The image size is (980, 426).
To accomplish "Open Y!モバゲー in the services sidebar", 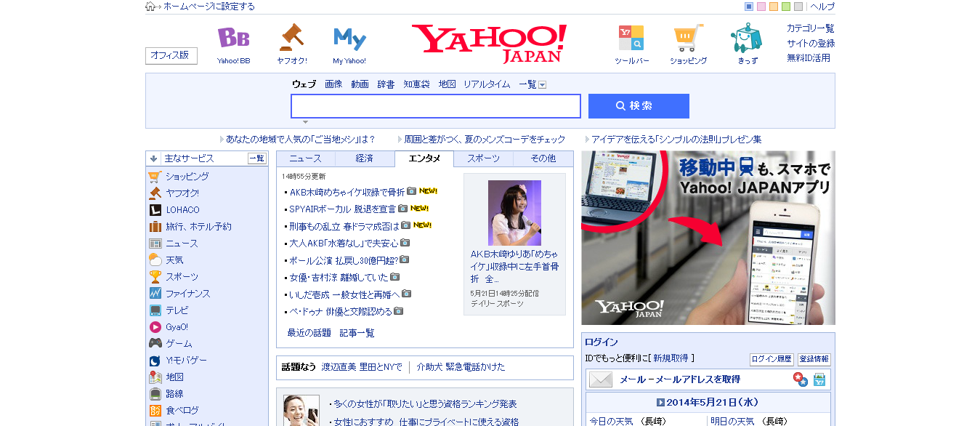I will [186, 361].
